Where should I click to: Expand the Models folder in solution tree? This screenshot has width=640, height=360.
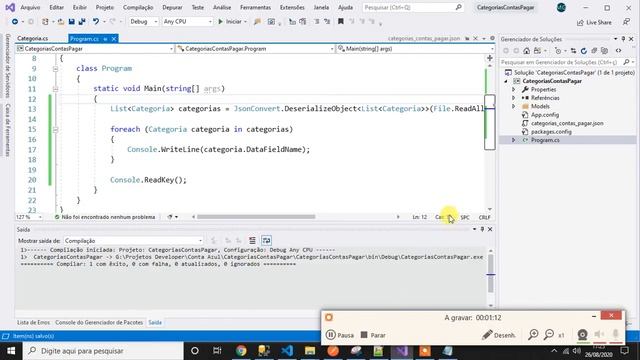point(514,106)
